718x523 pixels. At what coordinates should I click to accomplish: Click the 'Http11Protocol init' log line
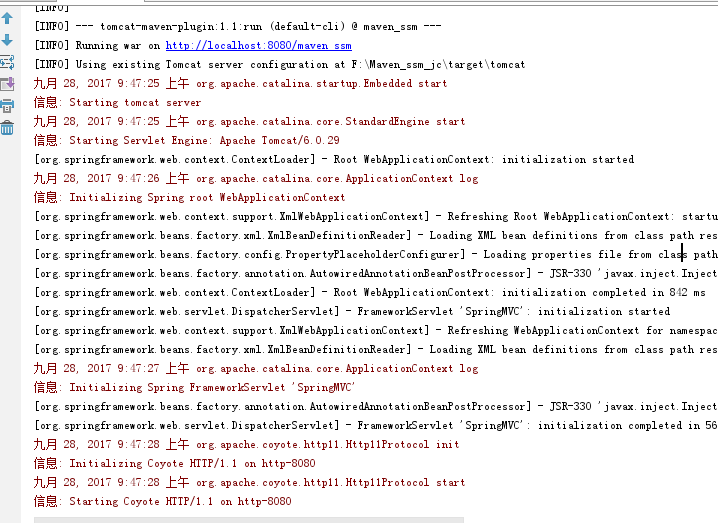pos(246,445)
